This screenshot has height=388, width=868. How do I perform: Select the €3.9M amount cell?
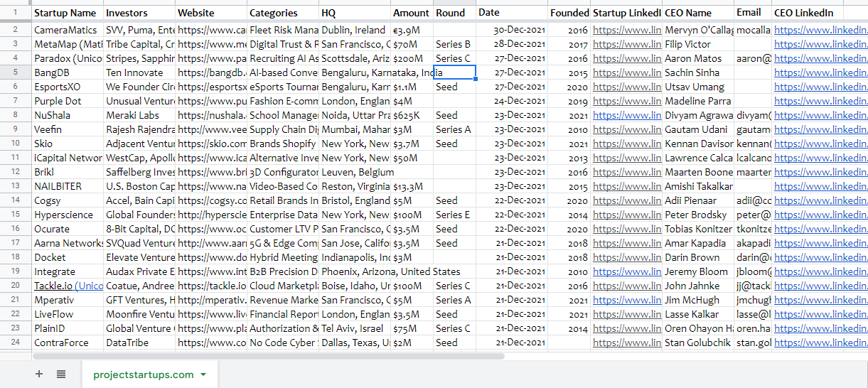[x=412, y=30]
